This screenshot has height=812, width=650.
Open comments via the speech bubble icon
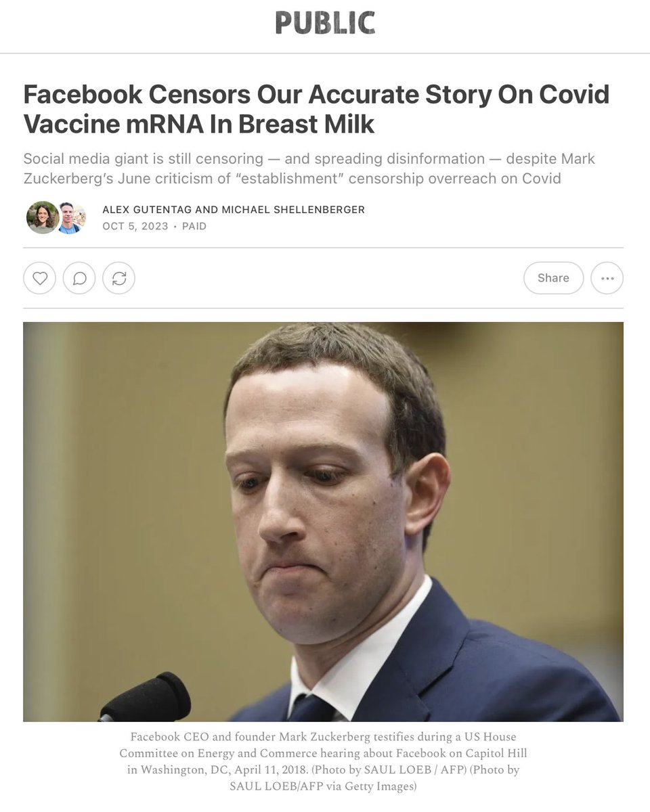tap(79, 278)
